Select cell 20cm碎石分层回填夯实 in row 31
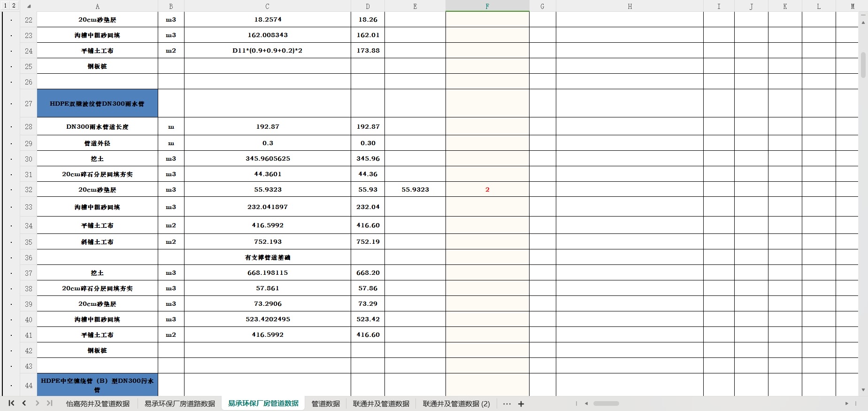This screenshot has width=868, height=411. click(98, 174)
